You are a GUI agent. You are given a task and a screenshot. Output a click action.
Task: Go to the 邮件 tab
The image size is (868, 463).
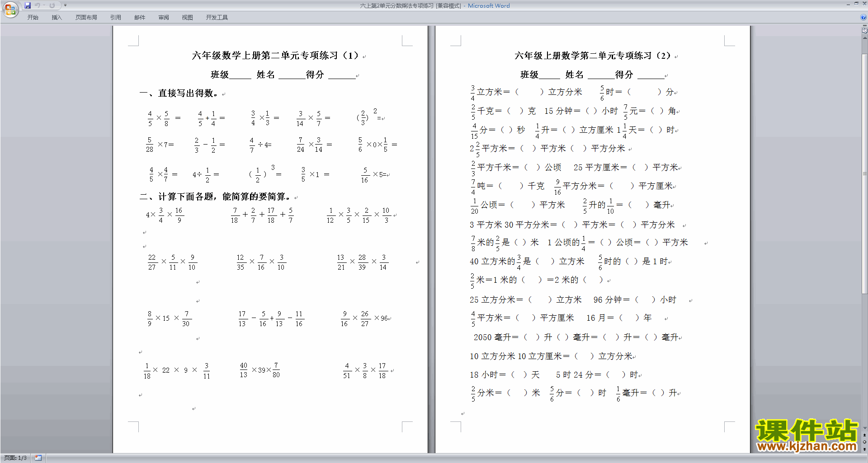click(140, 18)
